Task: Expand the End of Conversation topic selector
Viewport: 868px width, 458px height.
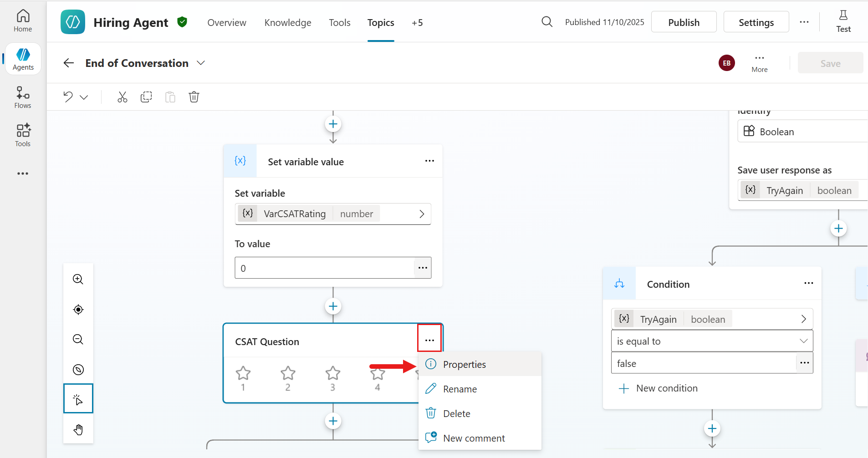Action: tap(200, 63)
